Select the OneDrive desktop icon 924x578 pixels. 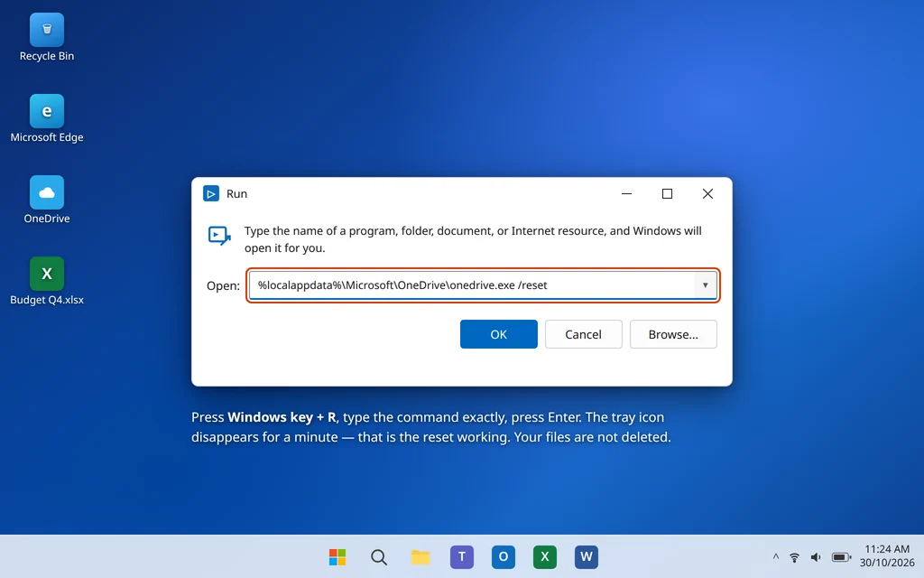47,200
